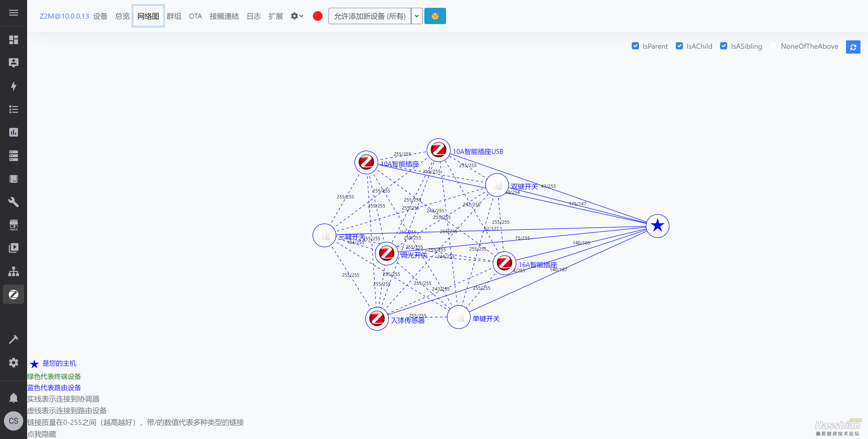Click 允许添加新设备 (所有) button
Screen dimensions: 868x439
click(370, 16)
